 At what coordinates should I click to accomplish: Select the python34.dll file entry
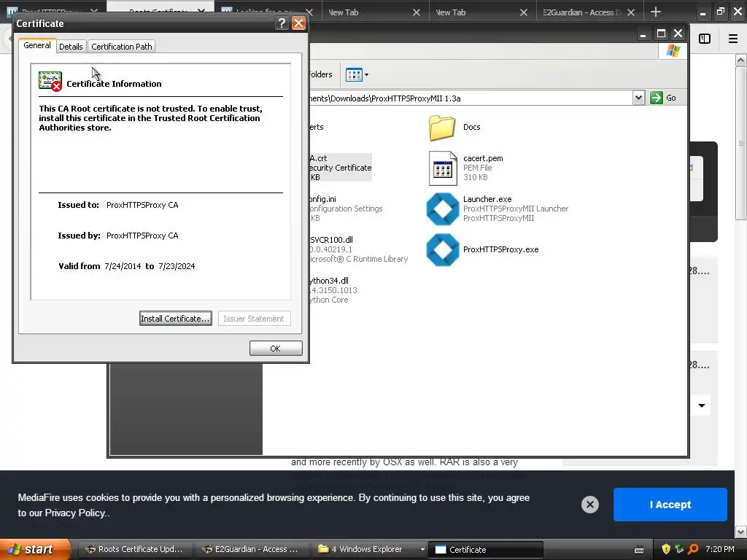pos(333,290)
